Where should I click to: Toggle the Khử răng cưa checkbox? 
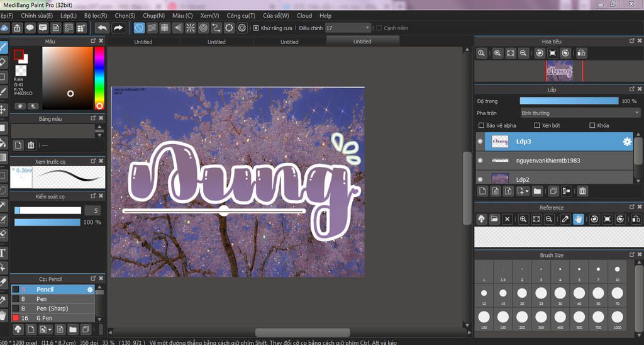[x=256, y=28]
